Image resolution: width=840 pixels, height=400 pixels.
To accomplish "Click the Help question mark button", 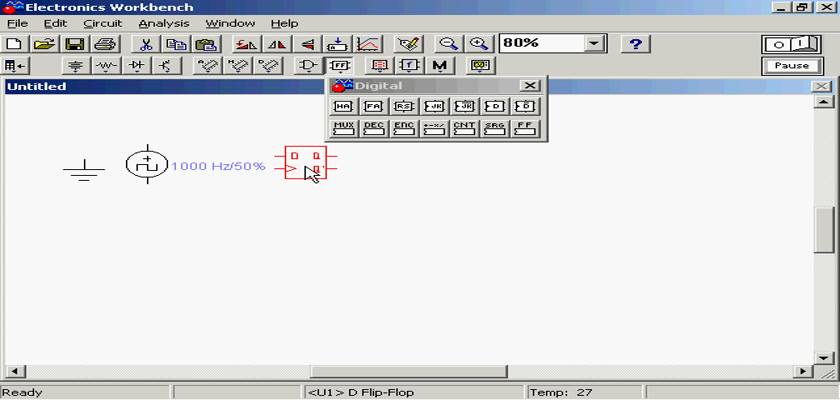I will pos(636,44).
